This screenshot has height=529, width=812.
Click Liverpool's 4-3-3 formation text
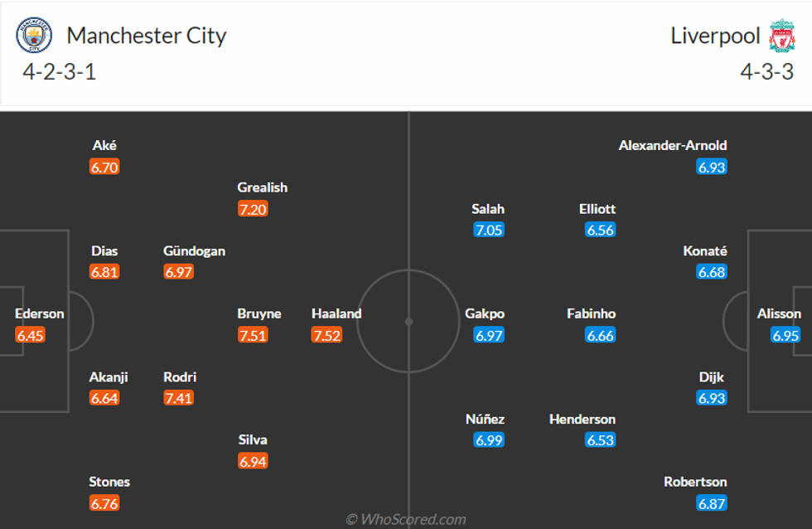click(768, 71)
